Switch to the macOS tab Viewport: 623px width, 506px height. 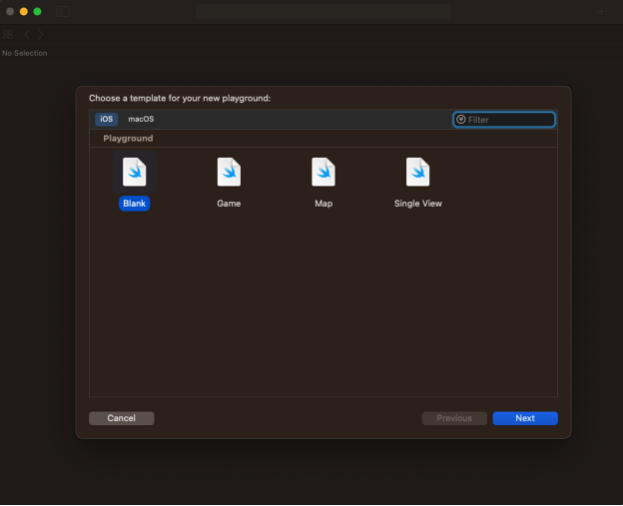[141, 119]
